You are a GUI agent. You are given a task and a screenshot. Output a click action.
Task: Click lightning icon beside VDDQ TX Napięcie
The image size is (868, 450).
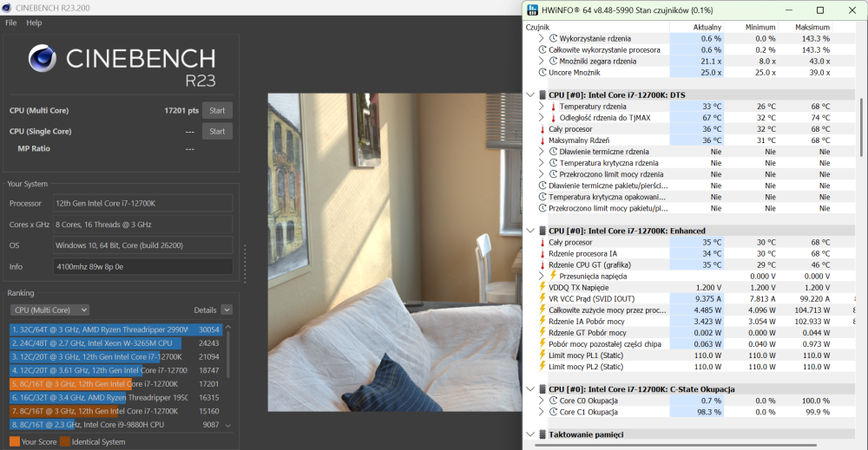[542, 287]
